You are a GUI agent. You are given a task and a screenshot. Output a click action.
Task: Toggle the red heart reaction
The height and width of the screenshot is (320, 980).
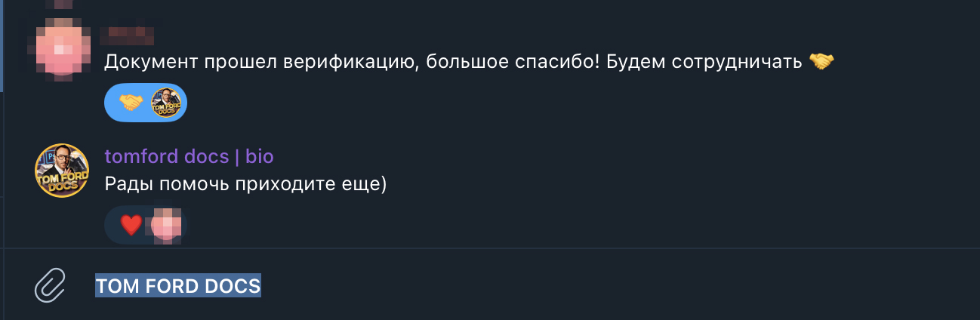point(131,225)
